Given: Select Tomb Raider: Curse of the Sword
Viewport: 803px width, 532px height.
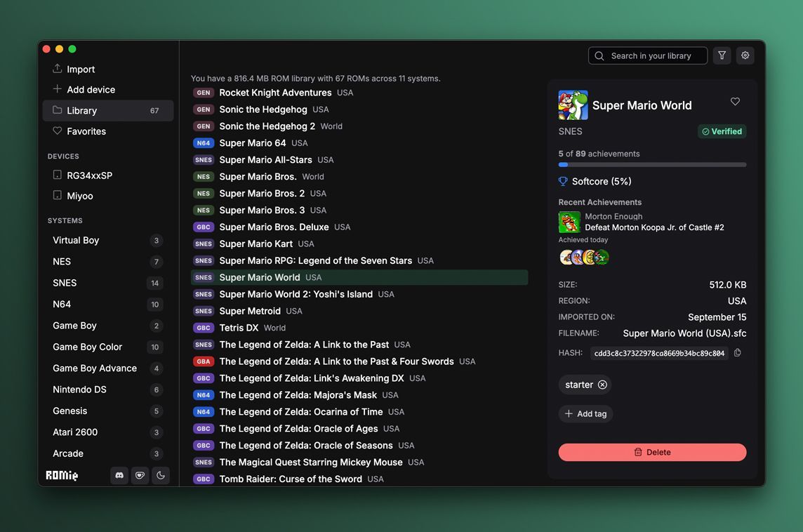Looking at the screenshot, I should 359,479.
